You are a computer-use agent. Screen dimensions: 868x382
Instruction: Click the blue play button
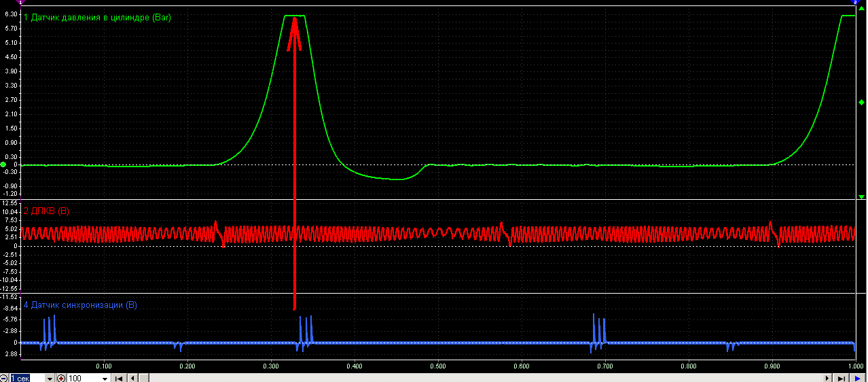point(858,378)
